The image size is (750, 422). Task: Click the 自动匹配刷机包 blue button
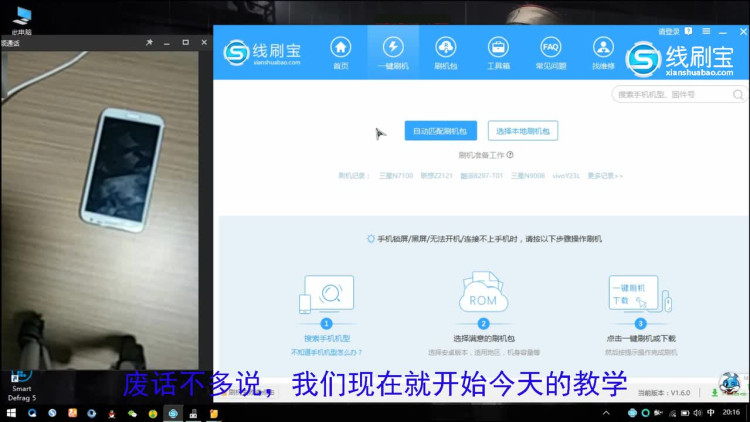click(441, 131)
